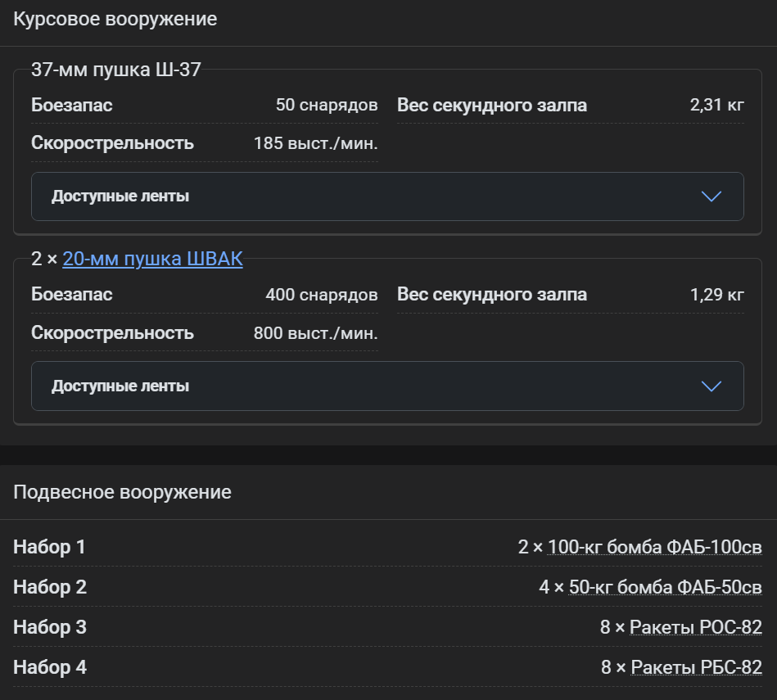Open the 100-кг бомба ФАБ-100св link
Screen dimensions: 777x700
tap(654, 547)
